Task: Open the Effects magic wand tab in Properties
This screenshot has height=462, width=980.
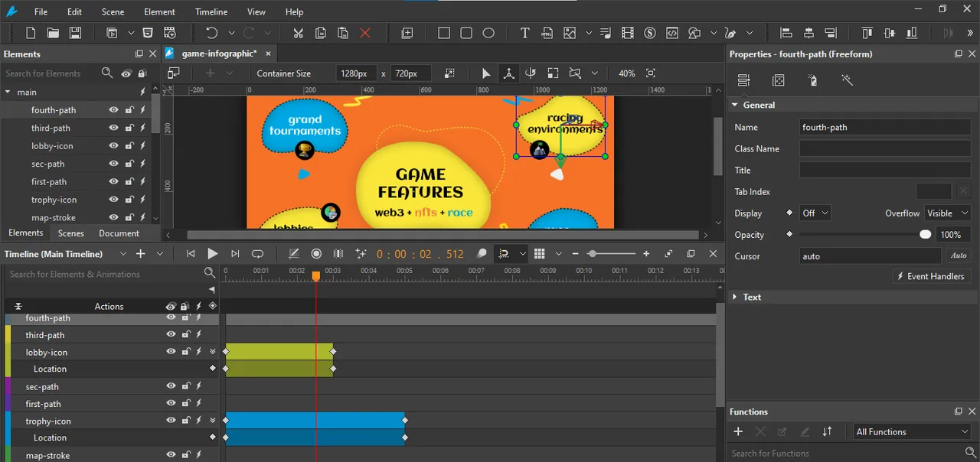Action: click(847, 80)
